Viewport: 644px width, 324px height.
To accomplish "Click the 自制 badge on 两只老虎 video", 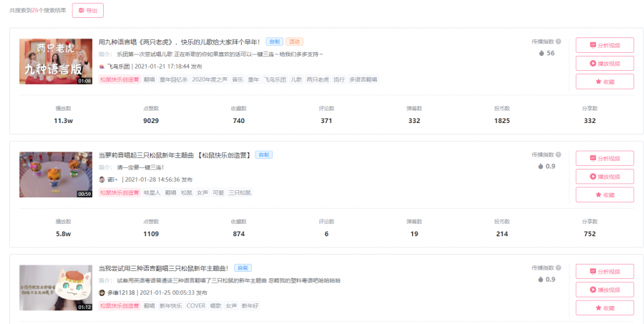I will (x=274, y=41).
